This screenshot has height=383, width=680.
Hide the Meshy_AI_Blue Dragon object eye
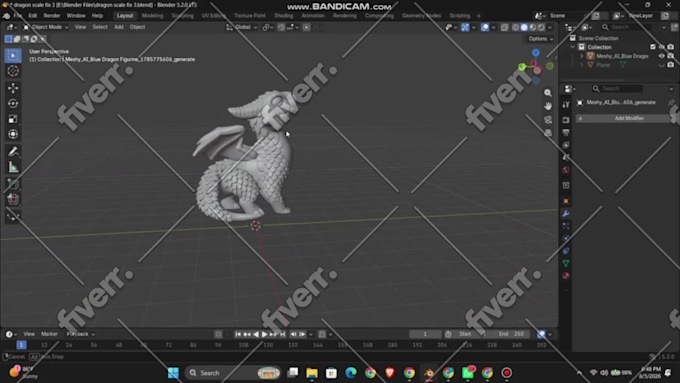[661, 56]
